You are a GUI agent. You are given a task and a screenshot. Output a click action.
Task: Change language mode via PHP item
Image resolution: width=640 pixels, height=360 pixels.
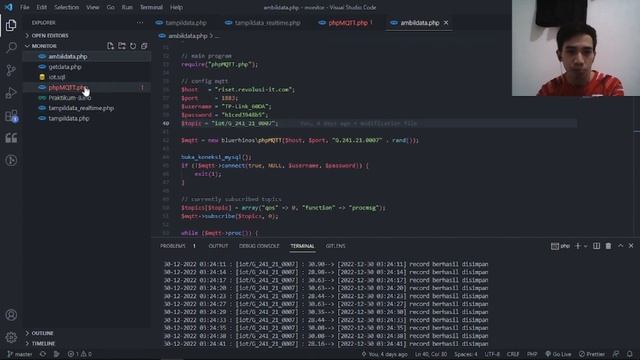[x=532, y=354]
